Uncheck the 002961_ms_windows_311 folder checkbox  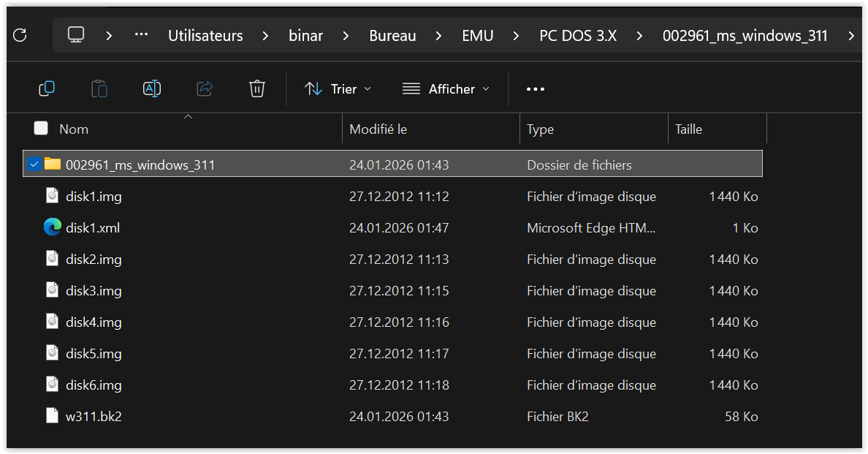(34, 164)
